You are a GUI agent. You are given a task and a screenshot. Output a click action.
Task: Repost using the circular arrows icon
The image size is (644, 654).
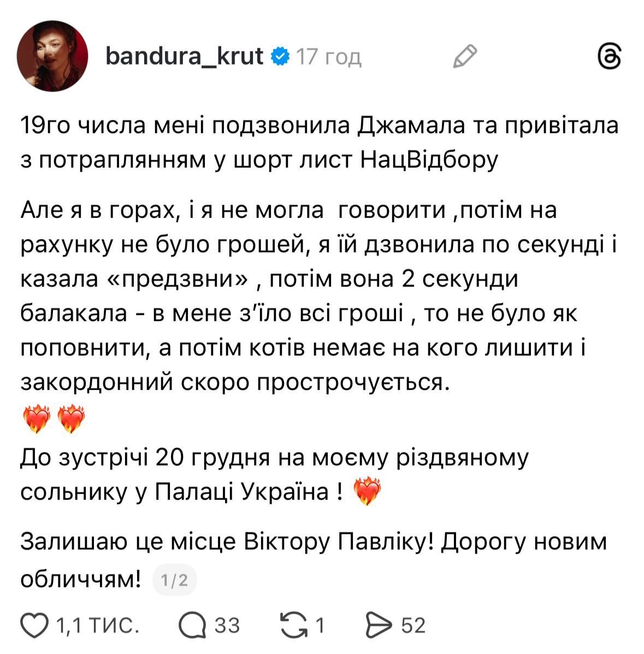click(293, 625)
